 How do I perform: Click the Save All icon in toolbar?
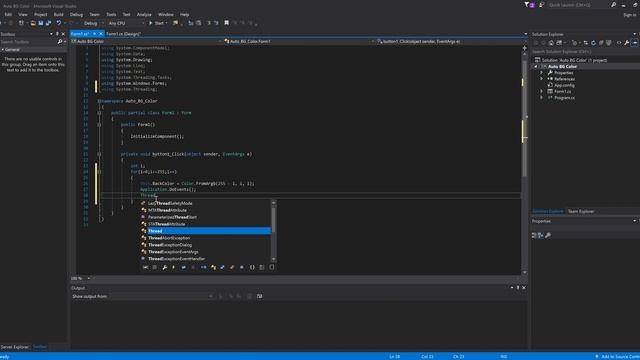pos(48,23)
